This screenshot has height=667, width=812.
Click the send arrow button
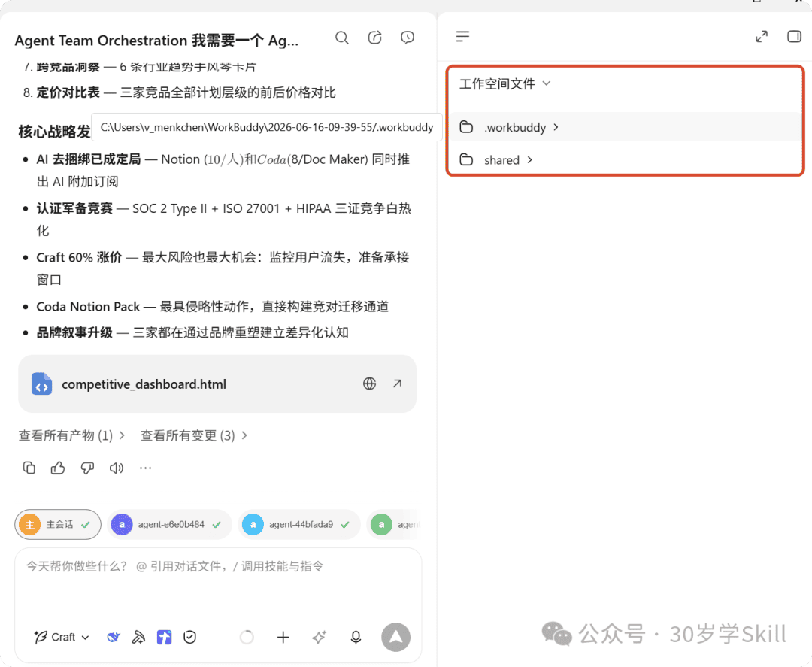tap(395, 637)
